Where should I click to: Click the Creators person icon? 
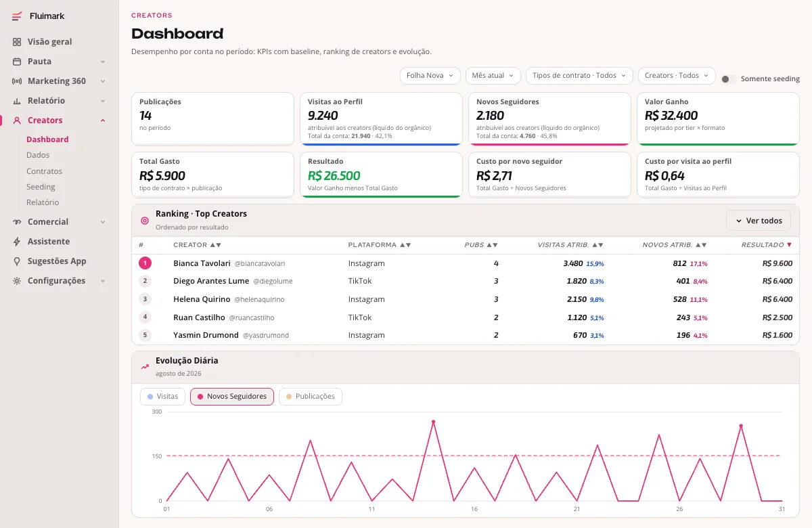tap(17, 120)
